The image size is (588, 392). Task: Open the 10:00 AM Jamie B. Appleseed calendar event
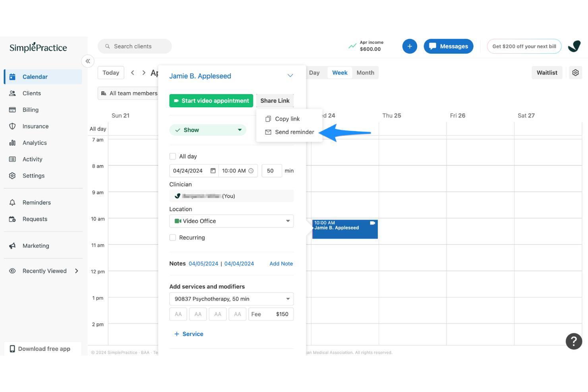tap(345, 229)
